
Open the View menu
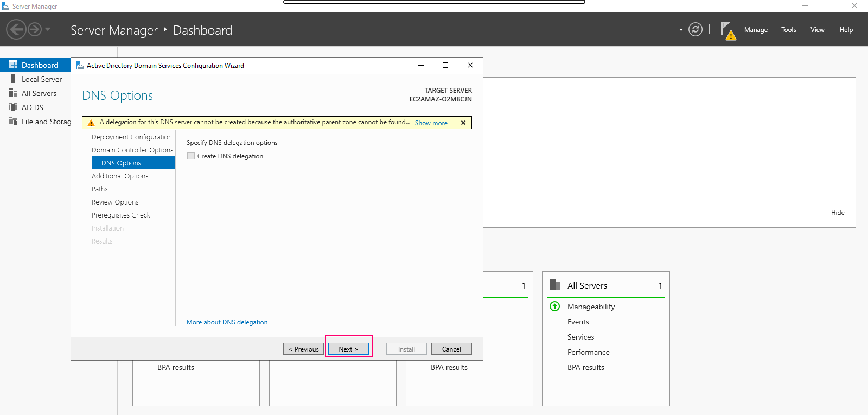point(818,30)
